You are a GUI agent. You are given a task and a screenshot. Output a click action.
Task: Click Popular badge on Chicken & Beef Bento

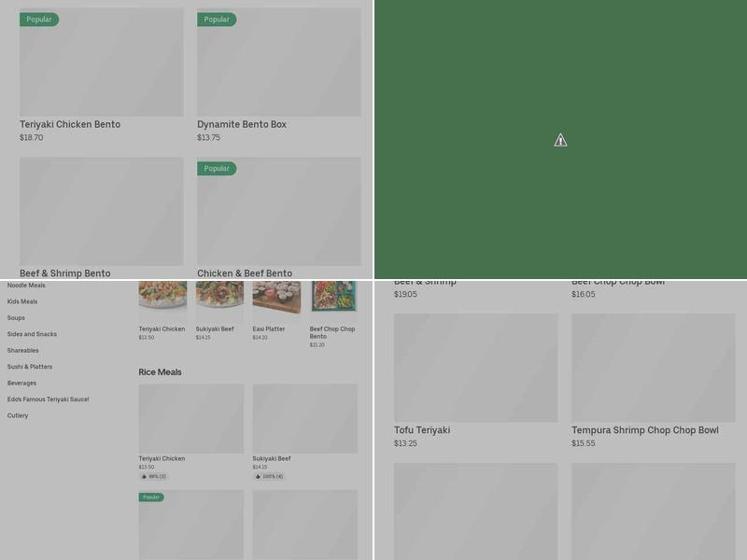coord(217,169)
